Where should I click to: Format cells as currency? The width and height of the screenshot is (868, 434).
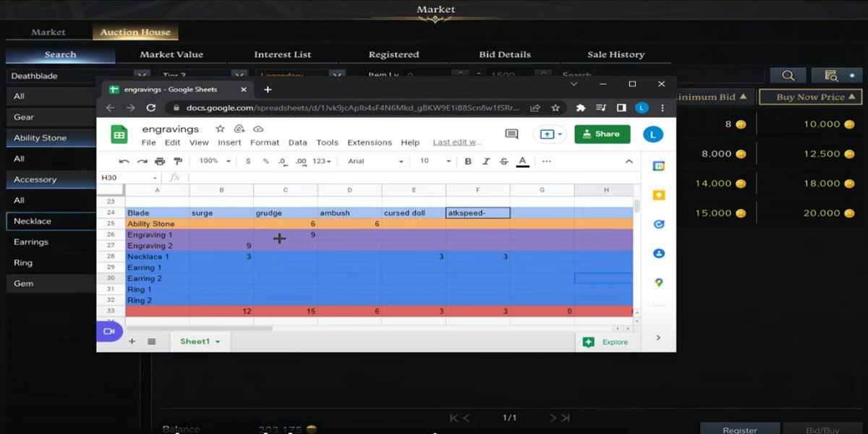[x=249, y=161]
